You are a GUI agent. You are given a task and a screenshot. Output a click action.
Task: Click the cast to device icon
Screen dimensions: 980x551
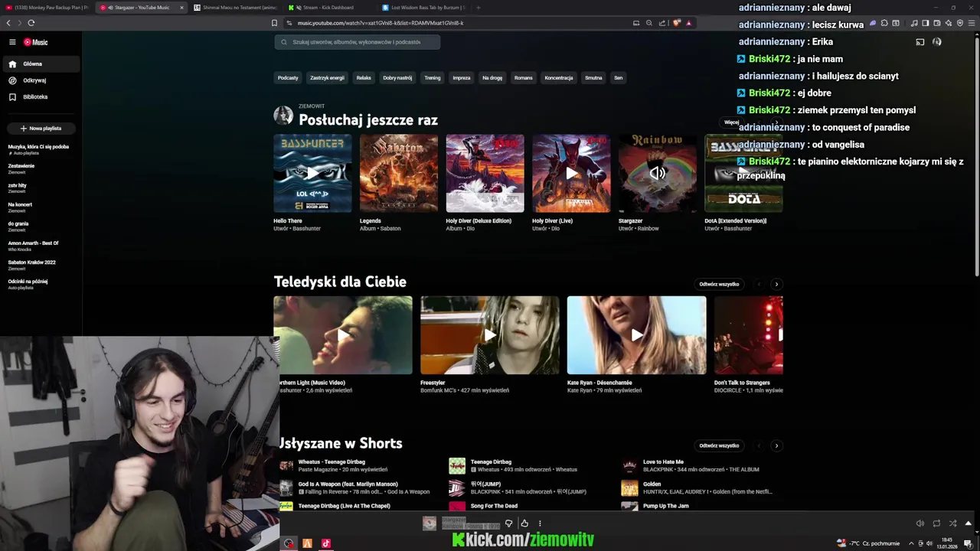[920, 42]
